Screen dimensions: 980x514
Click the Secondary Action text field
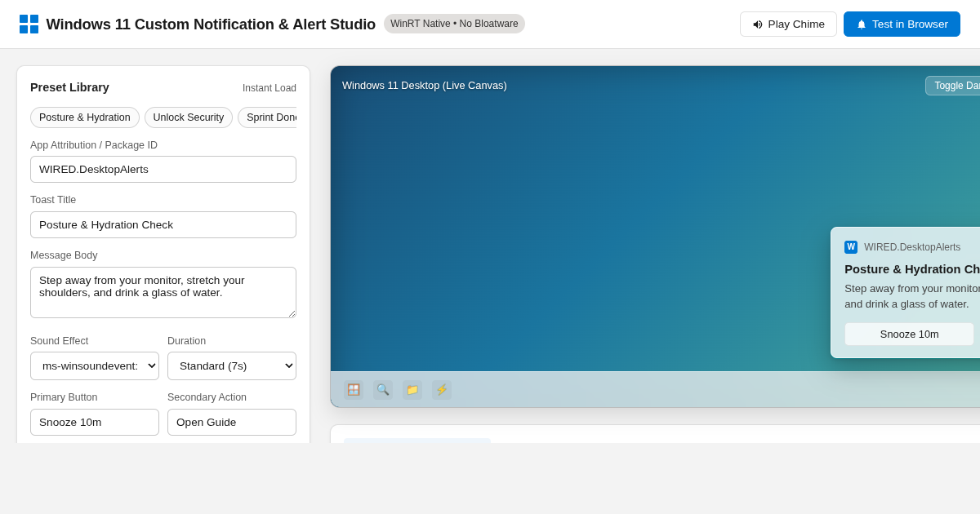click(232, 422)
